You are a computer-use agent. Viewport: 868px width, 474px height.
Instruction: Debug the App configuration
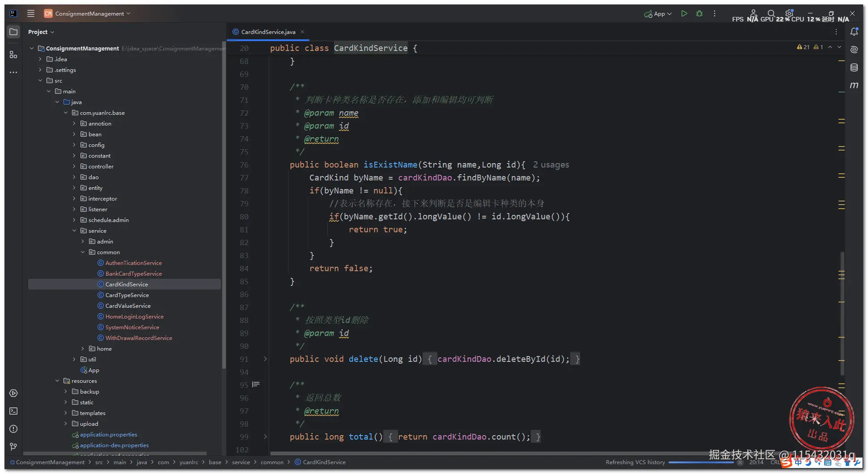click(699, 13)
